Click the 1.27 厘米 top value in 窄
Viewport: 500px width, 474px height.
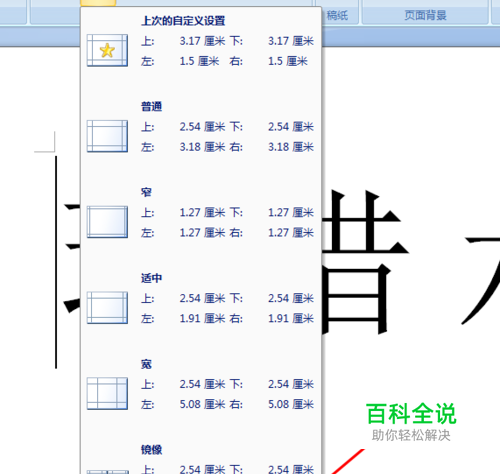pyautogui.click(x=202, y=213)
